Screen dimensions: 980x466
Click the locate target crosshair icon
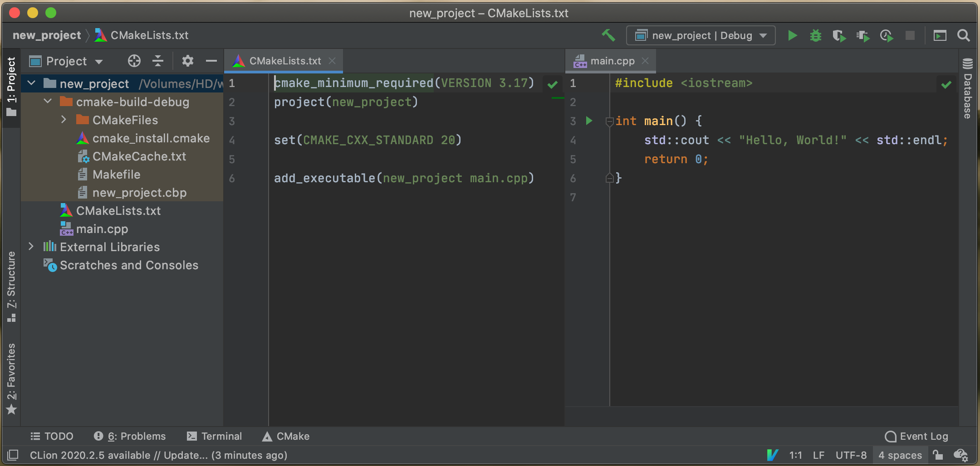point(134,61)
